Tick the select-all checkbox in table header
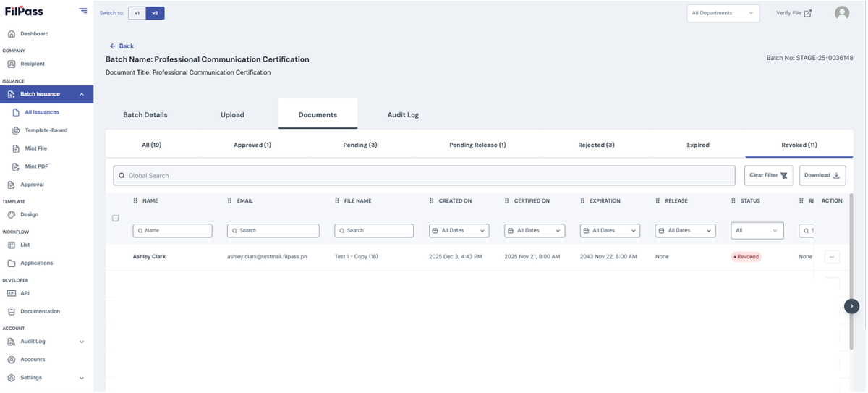The image size is (868, 393). [115, 218]
